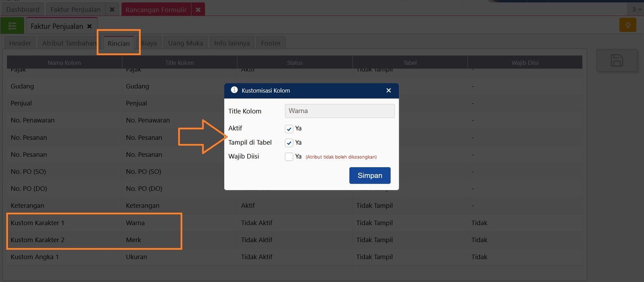Viewport: 644px width, 282px height.
Task: Close the Faktur Penjualan sub-tab
Action: tap(89, 26)
